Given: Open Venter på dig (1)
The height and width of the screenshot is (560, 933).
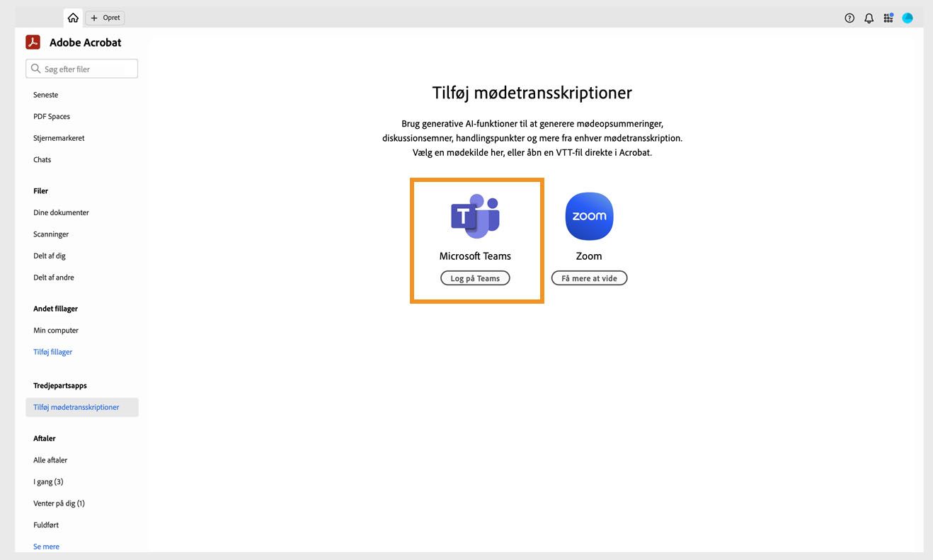Looking at the screenshot, I should pyautogui.click(x=59, y=503).
